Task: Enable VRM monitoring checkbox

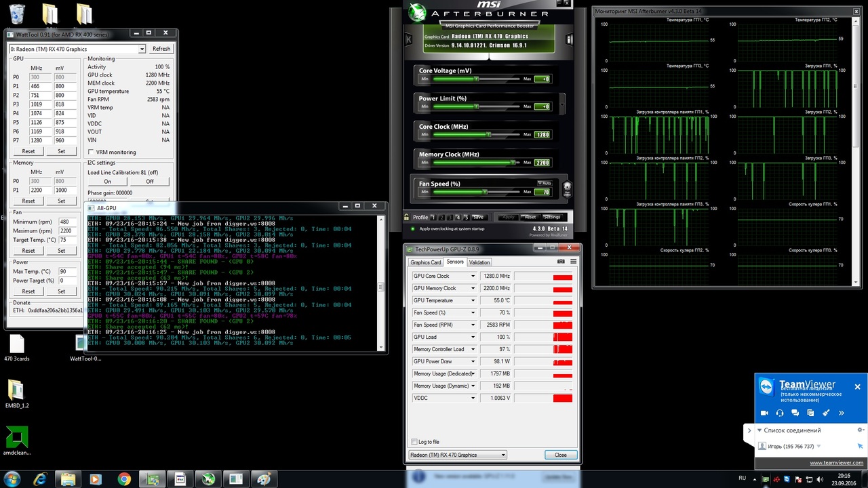Action: point(92,152)
